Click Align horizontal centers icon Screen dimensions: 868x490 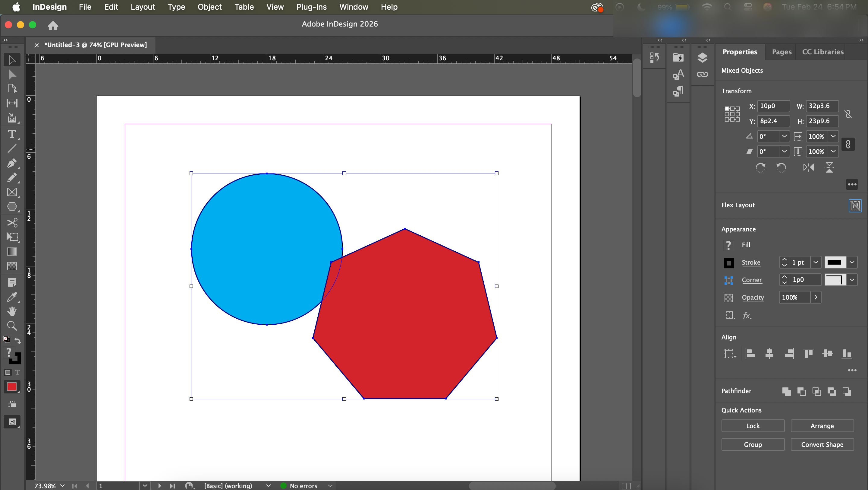[x=769, y=353]
